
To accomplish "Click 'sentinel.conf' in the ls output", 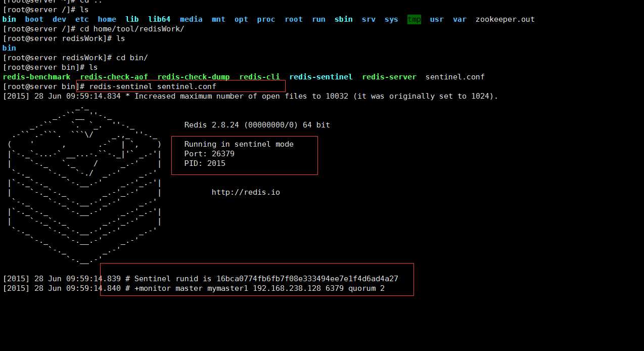I will [455, 77].
